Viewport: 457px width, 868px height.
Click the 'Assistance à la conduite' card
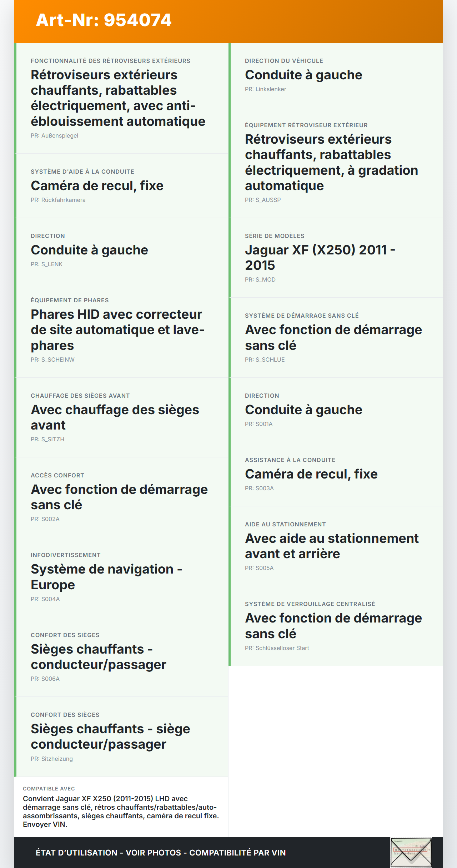336,474
